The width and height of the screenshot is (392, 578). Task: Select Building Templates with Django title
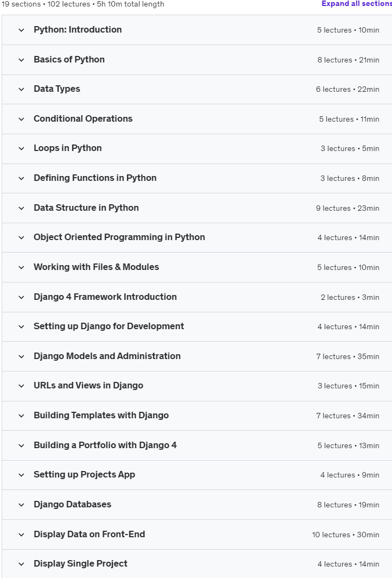coord(102,416)
